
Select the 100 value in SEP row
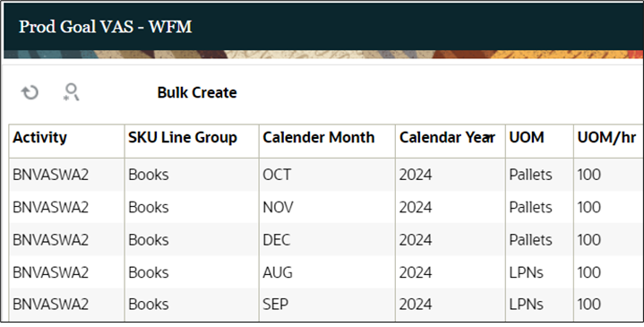click(589, 305)
